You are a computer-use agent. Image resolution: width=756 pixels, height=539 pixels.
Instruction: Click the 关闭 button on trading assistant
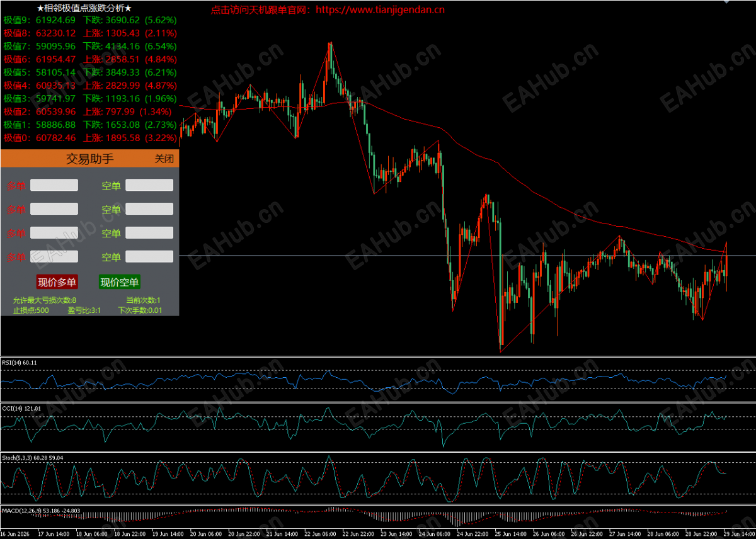[164, 159]
